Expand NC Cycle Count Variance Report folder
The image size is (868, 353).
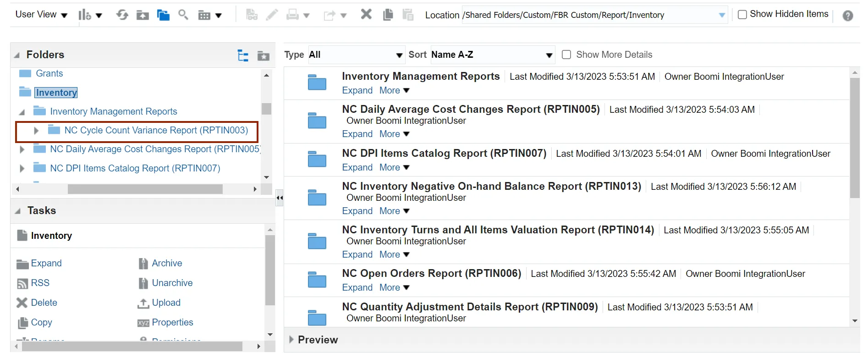(36, 131)
